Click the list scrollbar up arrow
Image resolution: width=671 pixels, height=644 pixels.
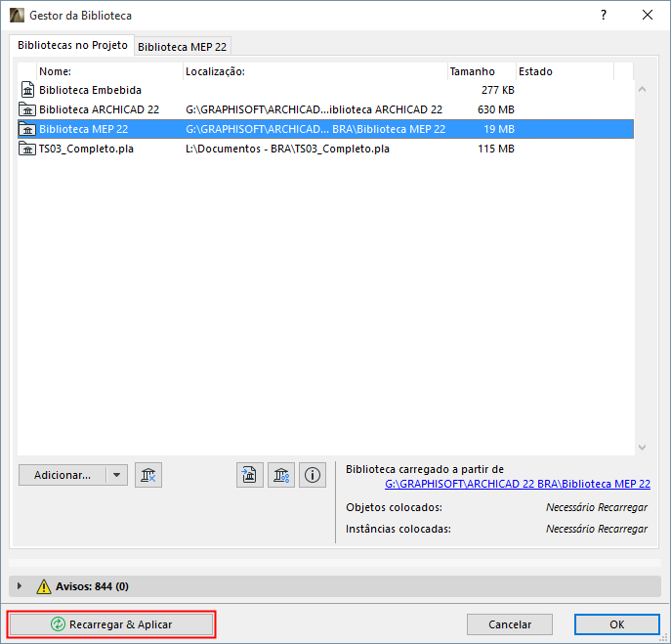[x=642, y=90]
